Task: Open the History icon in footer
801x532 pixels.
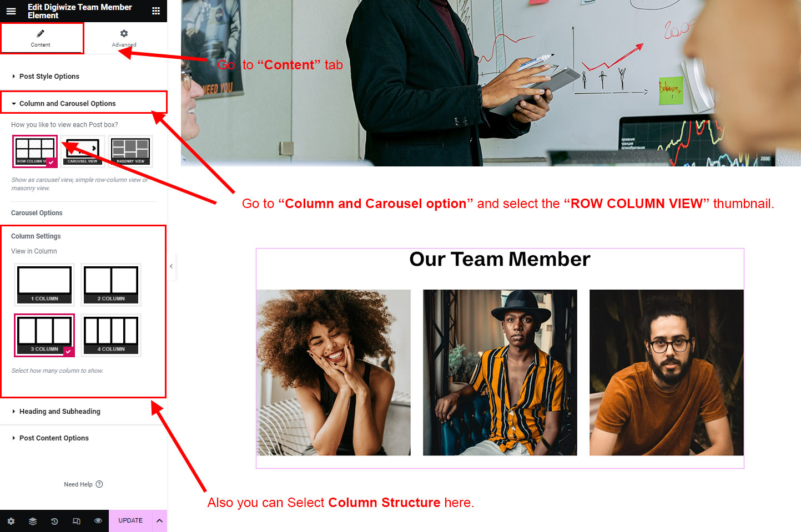Action: (54, 521)
